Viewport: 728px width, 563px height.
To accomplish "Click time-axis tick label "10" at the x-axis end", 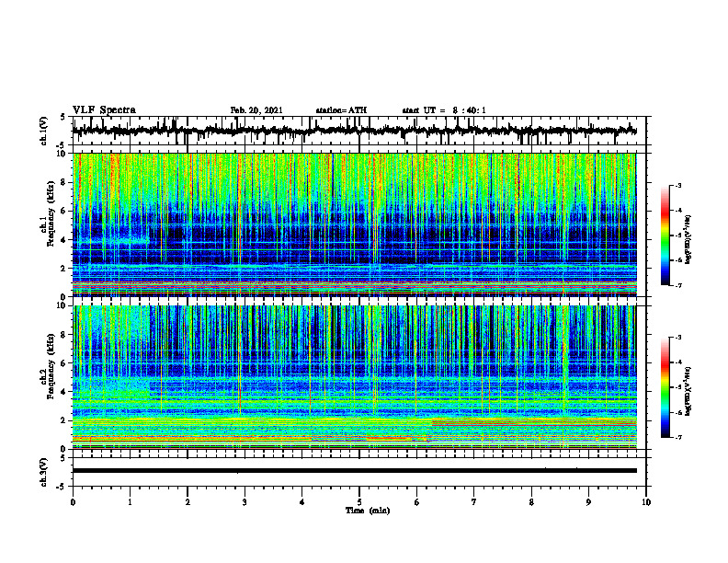I will coord(646,502).
